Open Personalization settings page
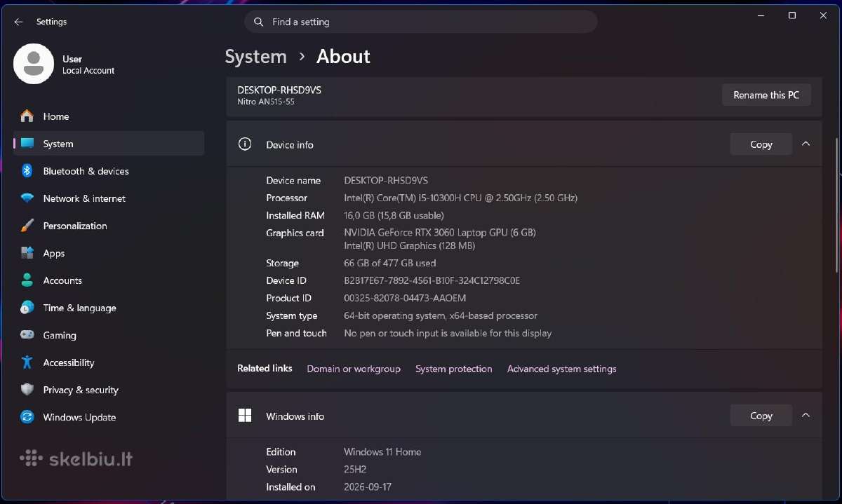This screenshot has height=504, width=842. point(109,226)
